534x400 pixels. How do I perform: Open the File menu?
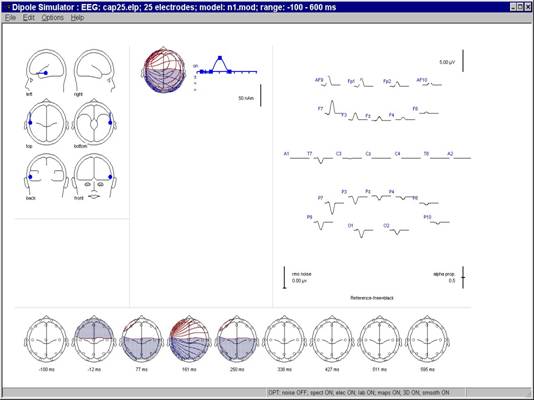pyautogui.click(x=10, y=18)
